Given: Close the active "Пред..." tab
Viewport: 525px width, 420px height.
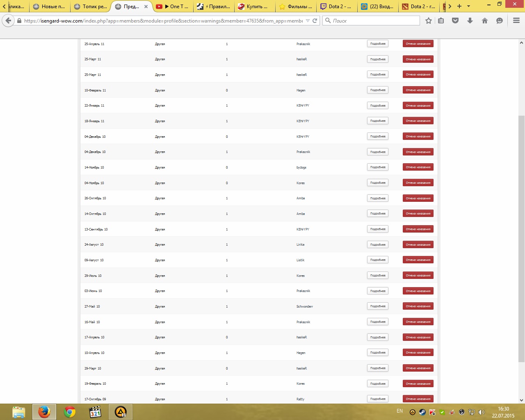Looking at the screenshot, I should (x=146, y=7).
